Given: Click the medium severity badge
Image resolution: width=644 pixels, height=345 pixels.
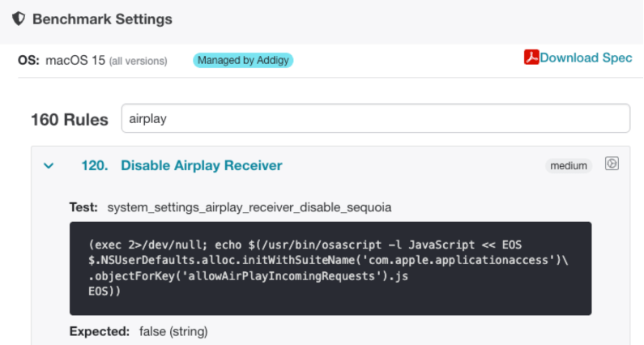Looking at the screenshot, I should click(569, 165).
